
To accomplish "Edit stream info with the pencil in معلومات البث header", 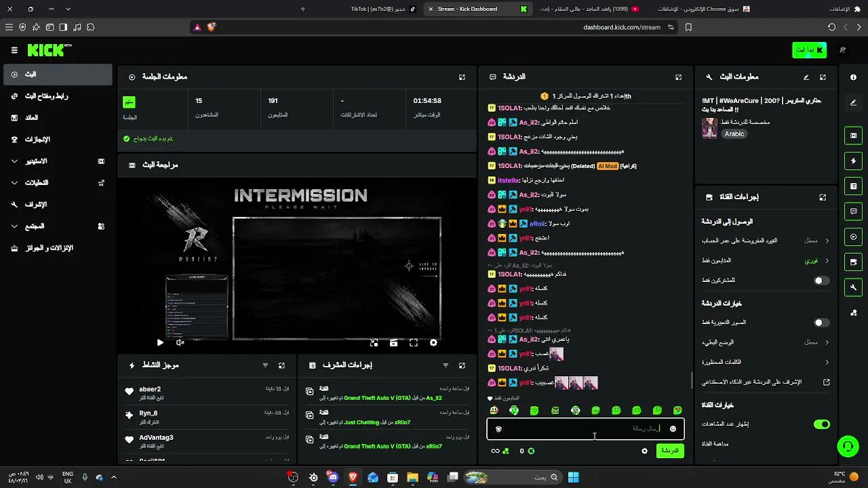I will click(x=806, y=77).
